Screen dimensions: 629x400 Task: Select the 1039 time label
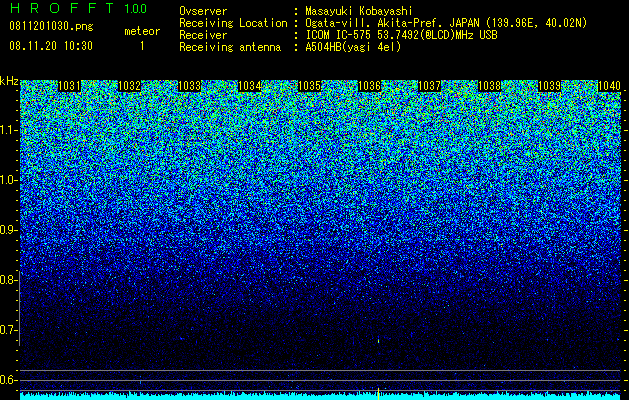[x=549, y=86]
